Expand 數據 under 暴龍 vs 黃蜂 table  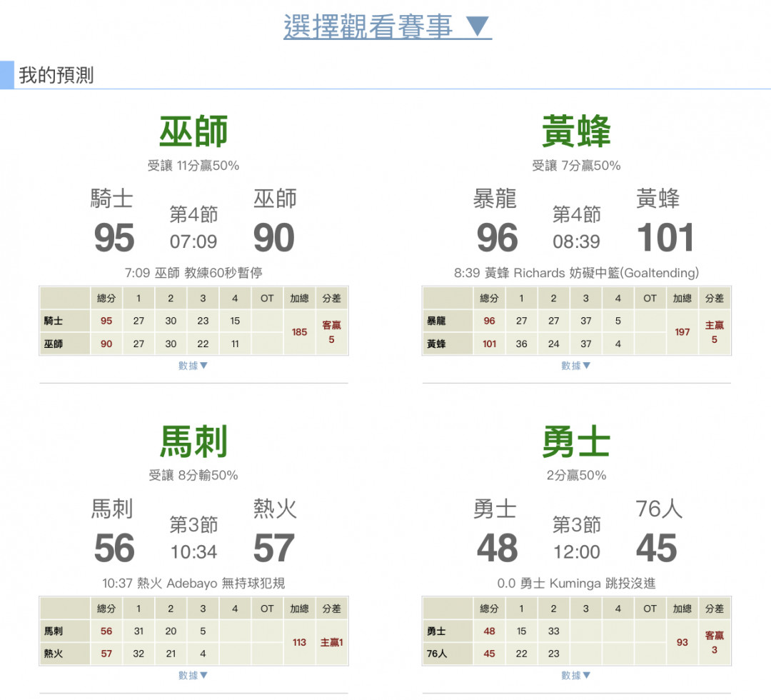coord(576,366)
